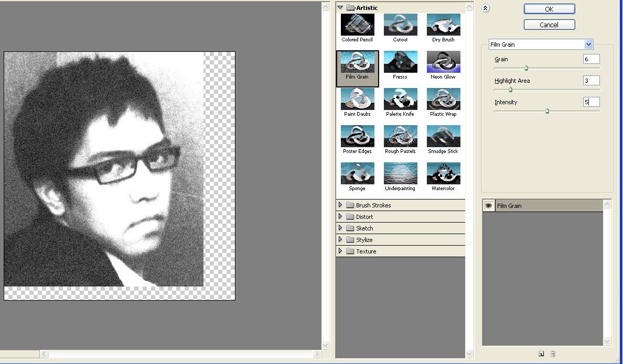This screenshot has height=364, width=623.
Task: Delete the effect layer with trash icon
Action: pos(553,354)
